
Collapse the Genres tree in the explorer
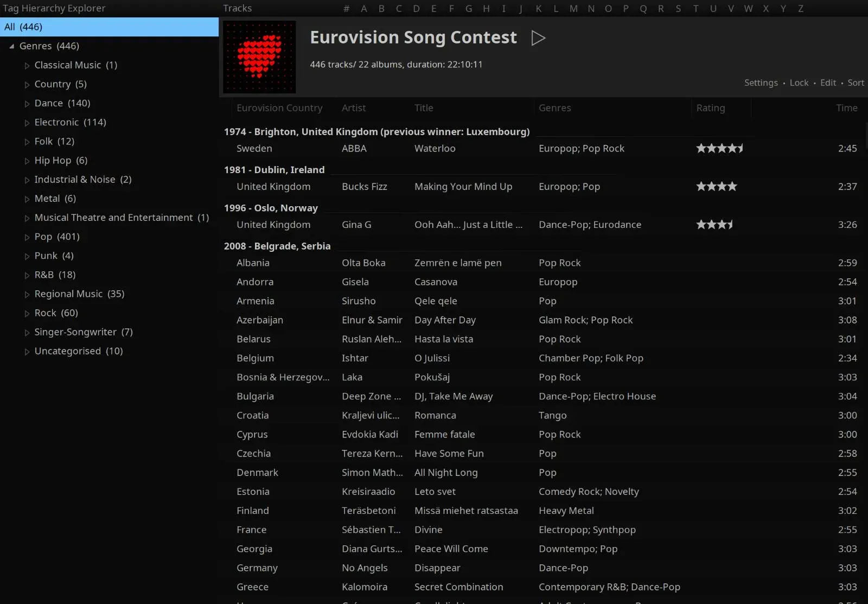[12, 46]
